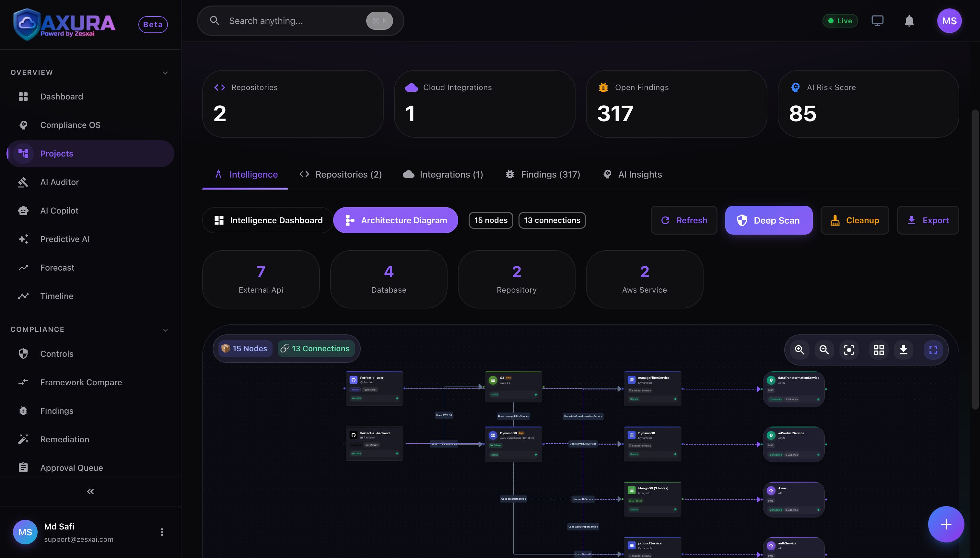Switch diagram to grid layout
The height and width of the screenshot is (558, 980).
(879, 350)
